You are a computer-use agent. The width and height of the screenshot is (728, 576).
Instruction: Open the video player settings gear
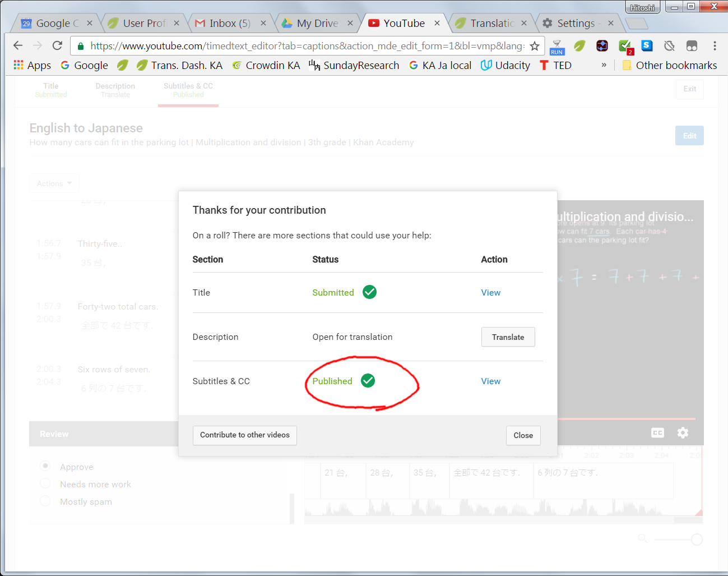coord(683,433)
